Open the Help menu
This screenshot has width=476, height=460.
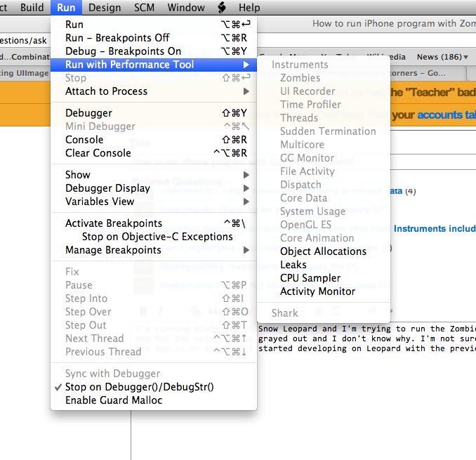click(x=249, y=7)
